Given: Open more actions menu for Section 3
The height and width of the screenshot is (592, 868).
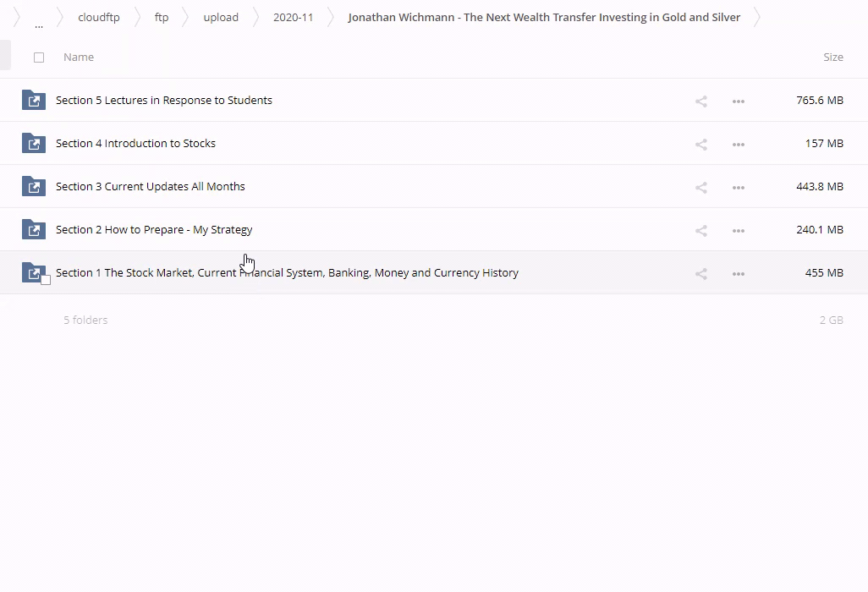Looking at the screenshot, I should 738,187.
